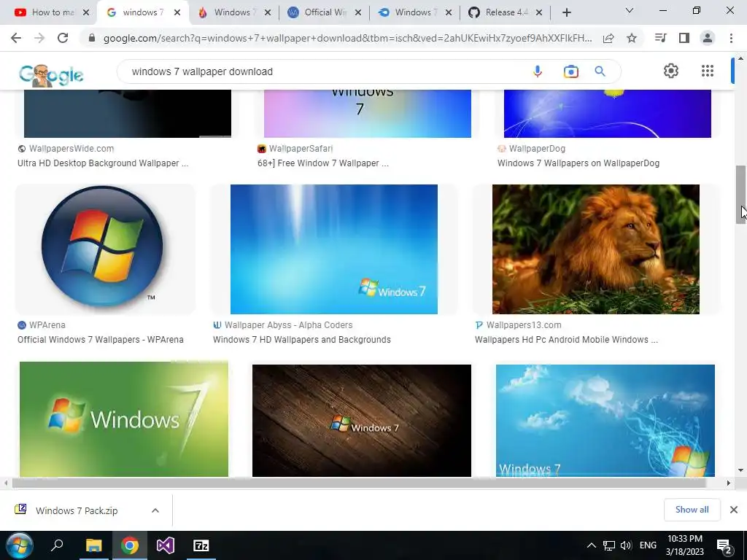Switch to the YouTube 'How to ma' tab
The image size is (747, 560).
pyautogui.click(x=47, y=12)
